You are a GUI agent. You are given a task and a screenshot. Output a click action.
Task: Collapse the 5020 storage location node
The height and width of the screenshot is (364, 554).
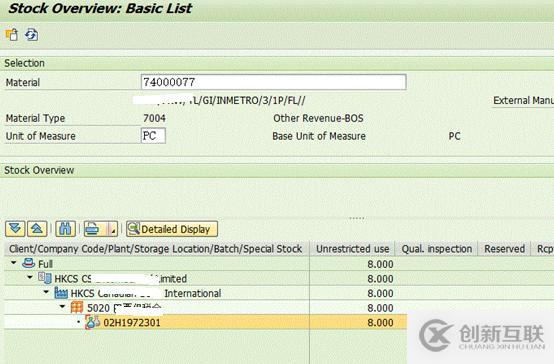pos(63,306)
